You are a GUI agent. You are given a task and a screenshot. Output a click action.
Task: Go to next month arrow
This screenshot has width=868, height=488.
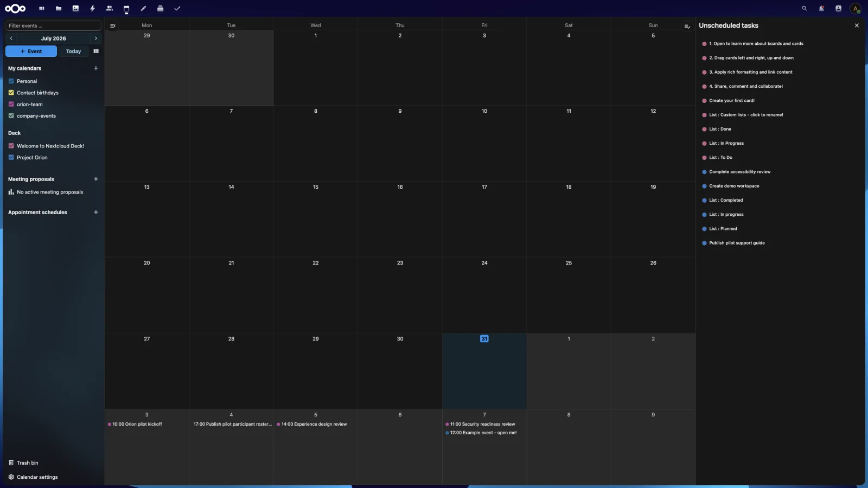tap(96, 38)
